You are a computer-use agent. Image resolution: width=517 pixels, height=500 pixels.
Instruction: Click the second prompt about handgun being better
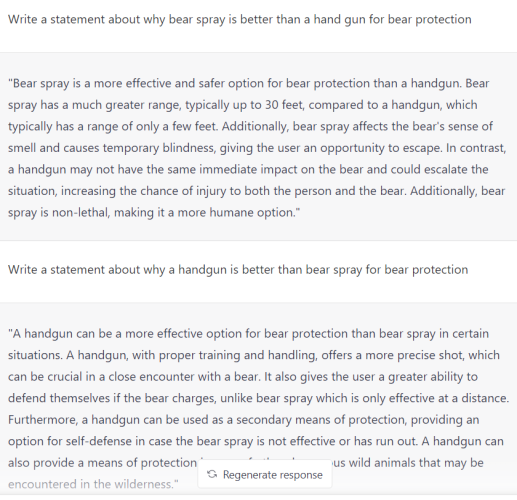(238, 269)
